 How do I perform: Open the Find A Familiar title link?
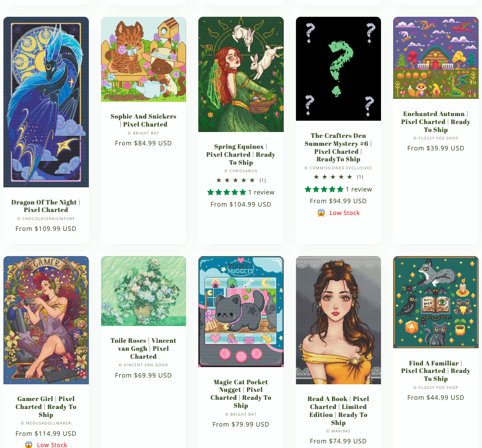pos(435,371)
